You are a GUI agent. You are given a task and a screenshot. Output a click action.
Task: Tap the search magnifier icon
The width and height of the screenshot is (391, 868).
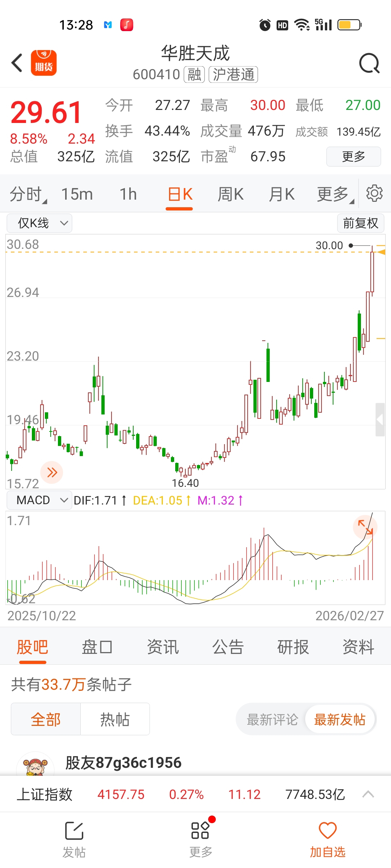(x=369, y=63)
